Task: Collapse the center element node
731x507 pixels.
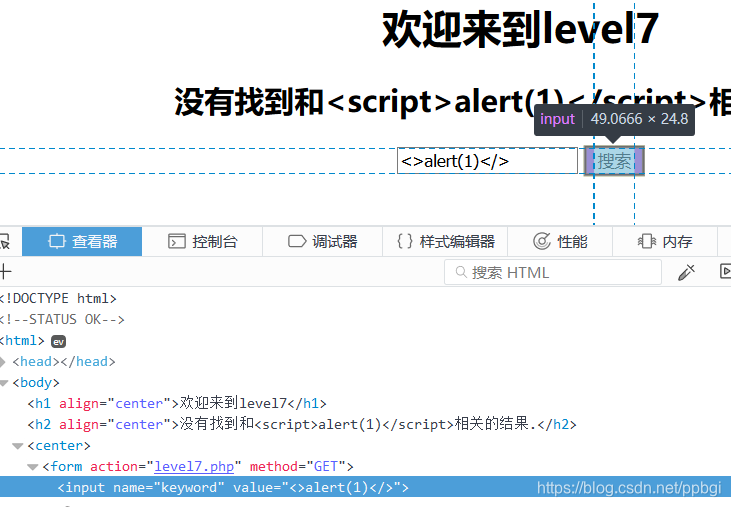Action: pyautogui.click(x=18, y=446)
